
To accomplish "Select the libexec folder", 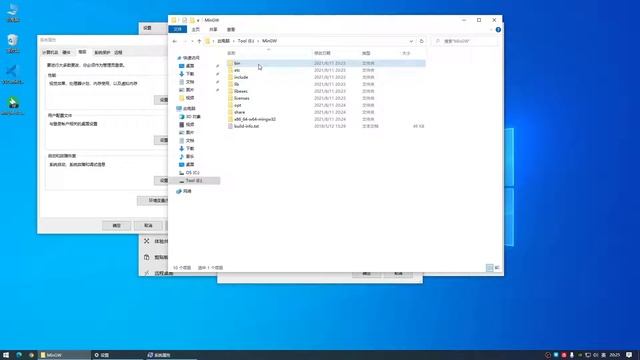I will tap(326, 91).
